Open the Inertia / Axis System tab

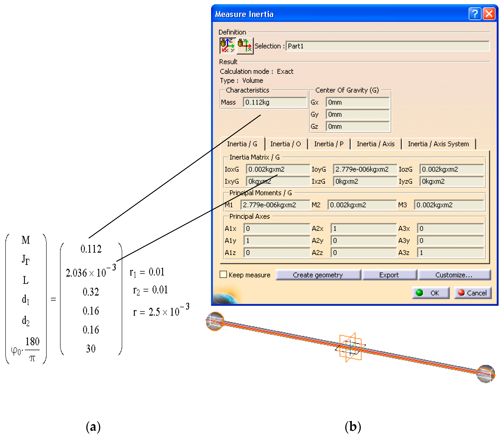coord(438,144)
